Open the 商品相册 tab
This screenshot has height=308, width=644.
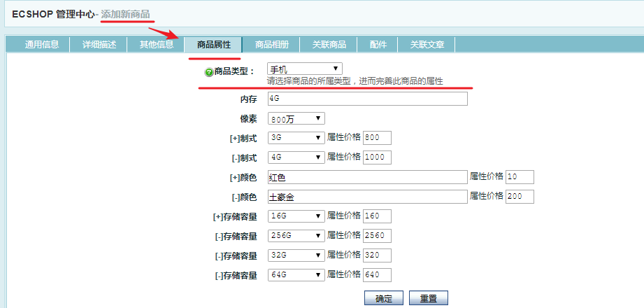(271, 45)
